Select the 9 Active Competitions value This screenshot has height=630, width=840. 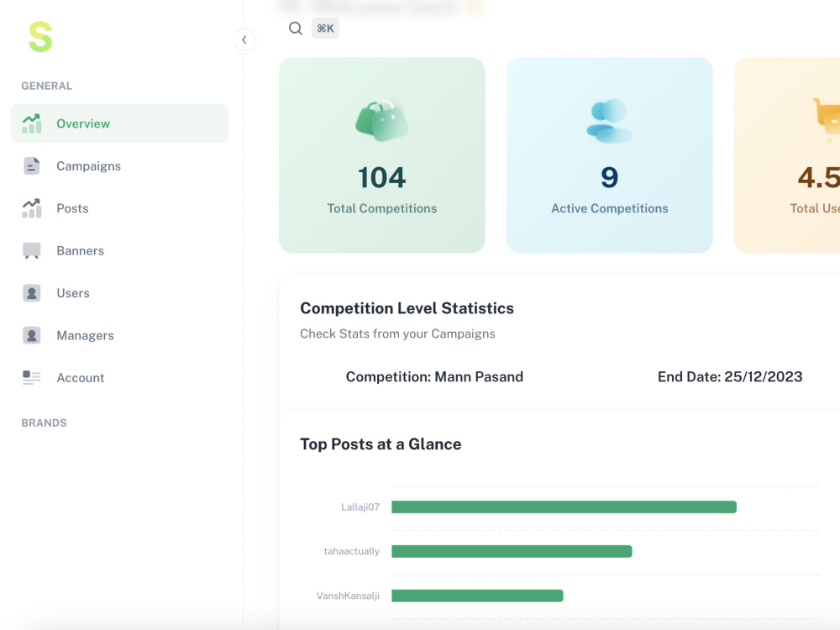pos(610,177)
